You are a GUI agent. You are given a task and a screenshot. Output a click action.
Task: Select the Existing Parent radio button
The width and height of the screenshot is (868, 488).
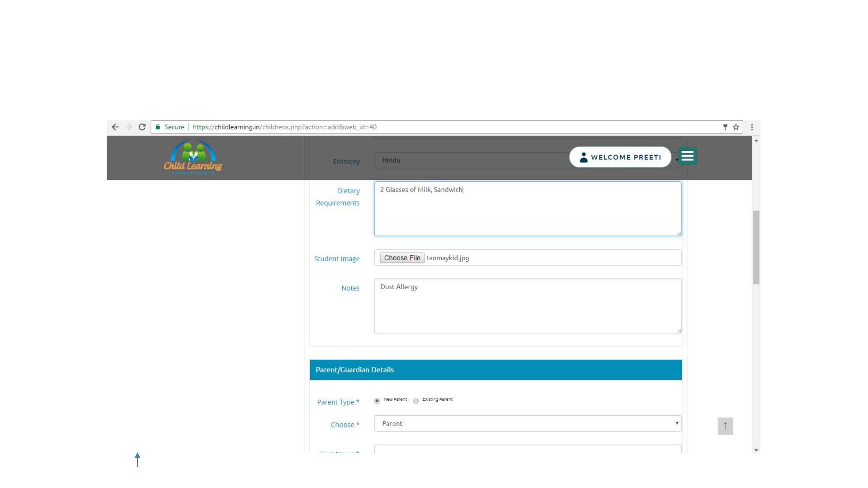(x=416, y=401)
